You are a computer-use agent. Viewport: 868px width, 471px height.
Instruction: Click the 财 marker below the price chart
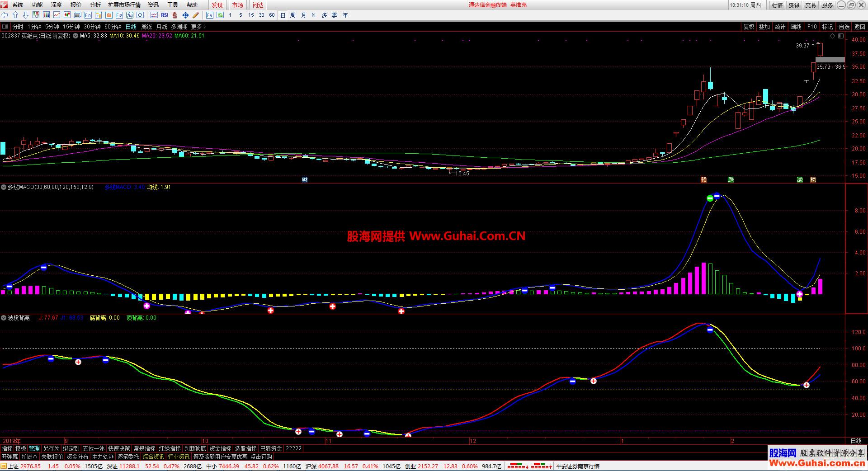305,180
